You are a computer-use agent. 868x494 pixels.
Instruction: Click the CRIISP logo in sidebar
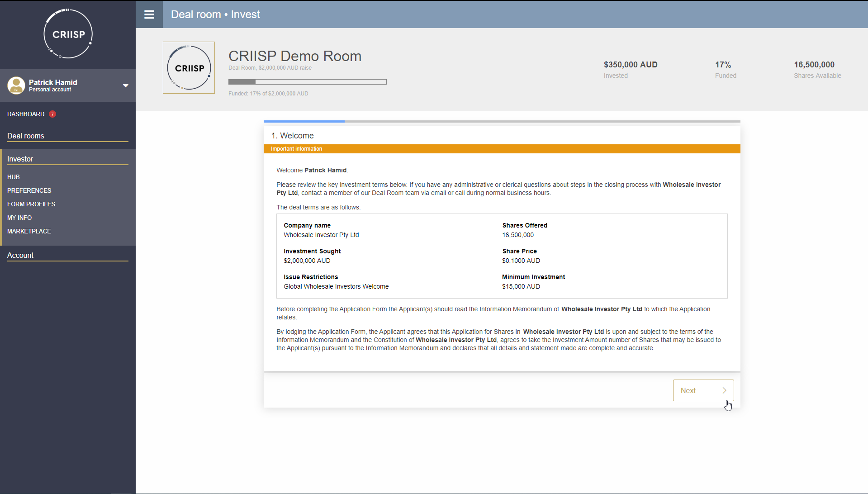[x=68, y=34]
